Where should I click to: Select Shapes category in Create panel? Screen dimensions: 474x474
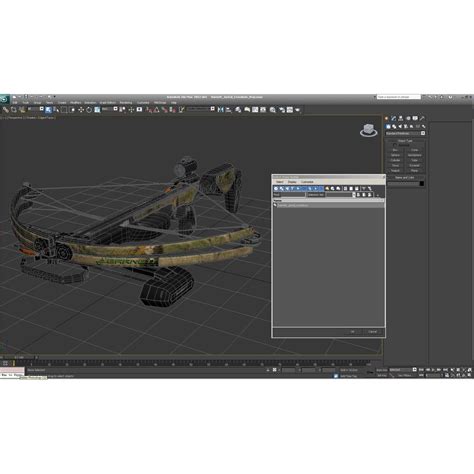394,126
